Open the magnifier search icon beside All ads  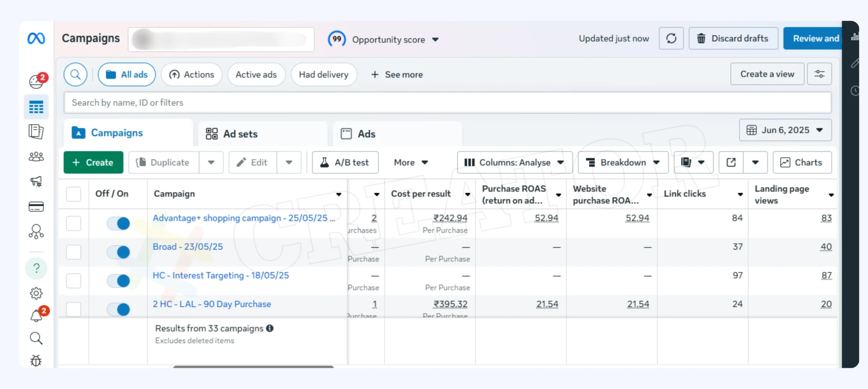tap(75, 74)
